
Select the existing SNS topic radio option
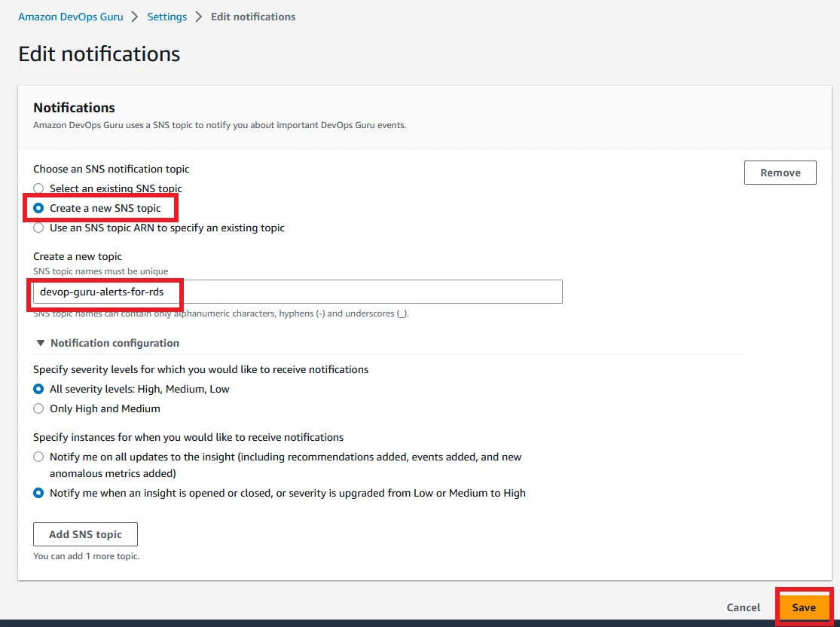tap(38, 188)
